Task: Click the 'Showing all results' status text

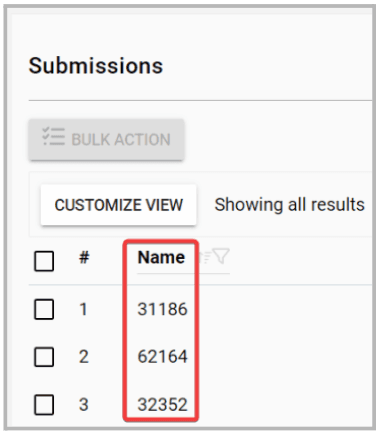Action: [x=289, y=205]
